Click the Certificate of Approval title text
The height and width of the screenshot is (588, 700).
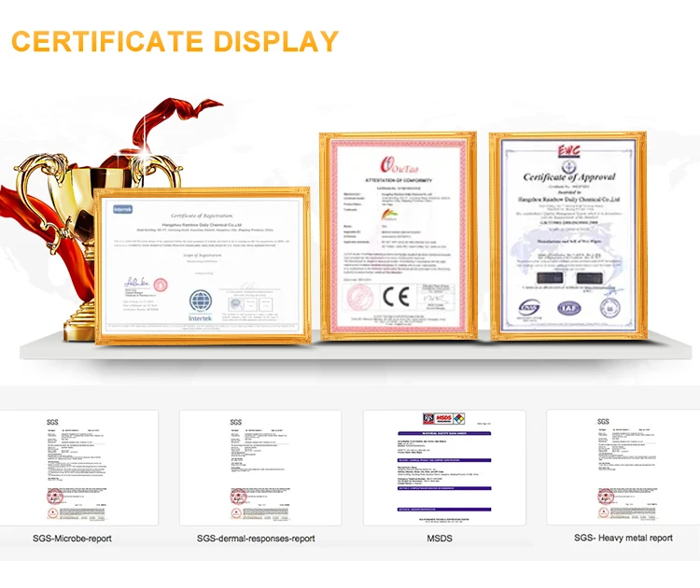tap(568, 177)
